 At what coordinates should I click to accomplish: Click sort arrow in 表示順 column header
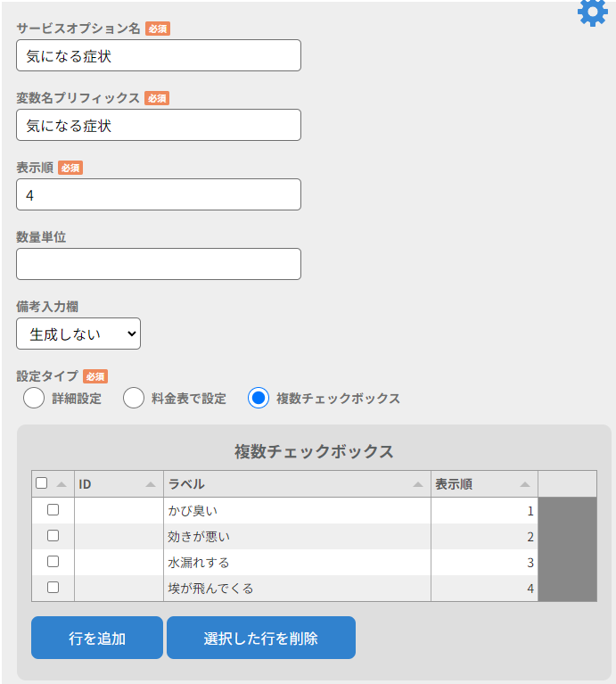(525, 484)
